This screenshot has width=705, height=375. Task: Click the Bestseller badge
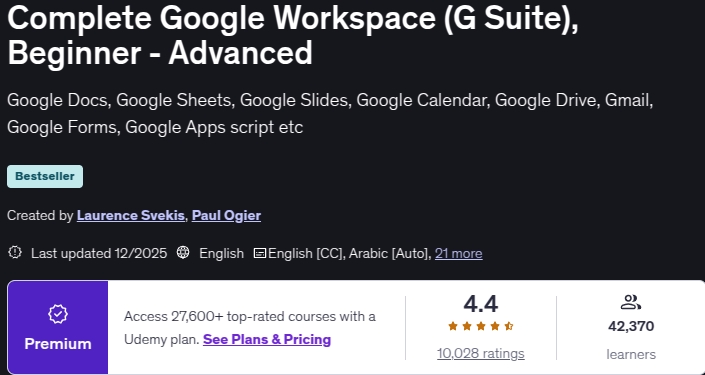[x=45, y=176]
